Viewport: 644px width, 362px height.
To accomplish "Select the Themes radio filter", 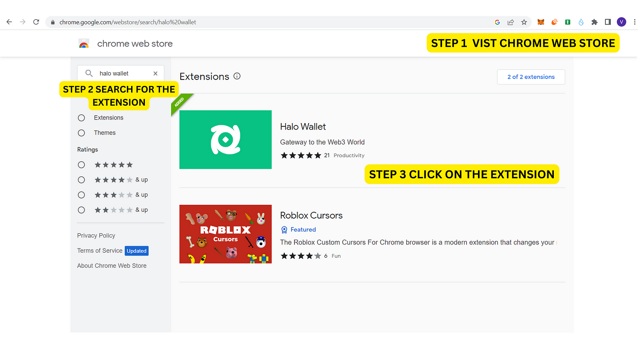I will coord(81,133).
